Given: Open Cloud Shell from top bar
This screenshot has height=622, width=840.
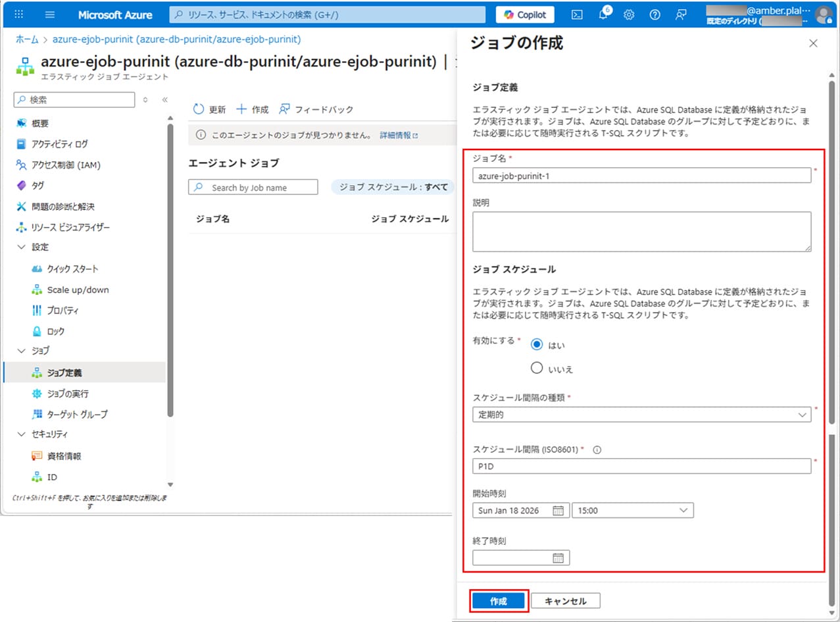Looking at the screenshot, I should coord(577,14).
